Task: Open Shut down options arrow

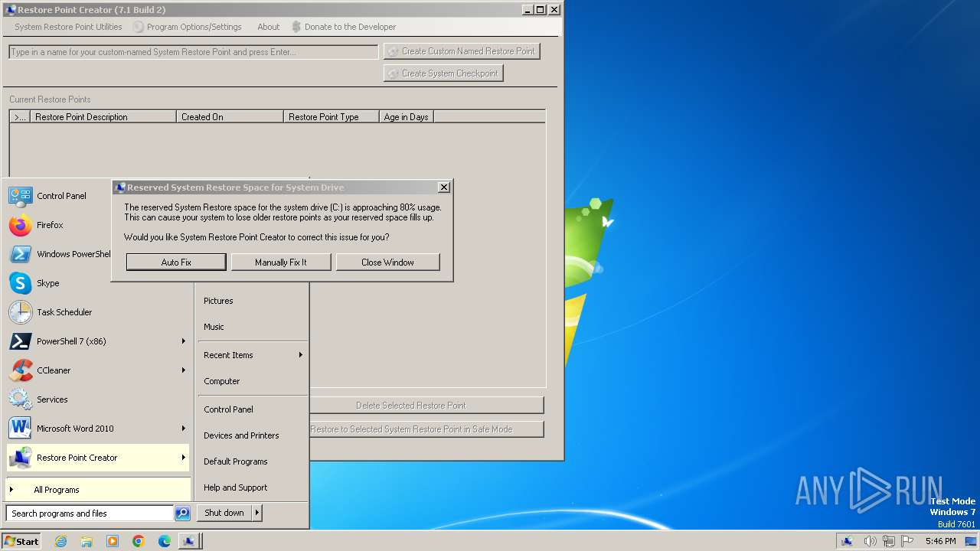Action: point(256,513)
